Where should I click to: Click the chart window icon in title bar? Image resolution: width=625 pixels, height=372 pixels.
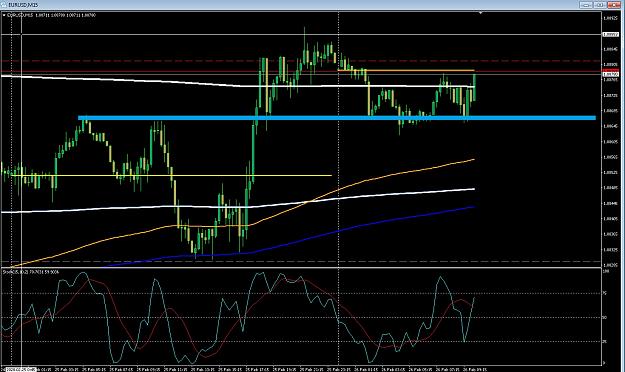(4, 5)
